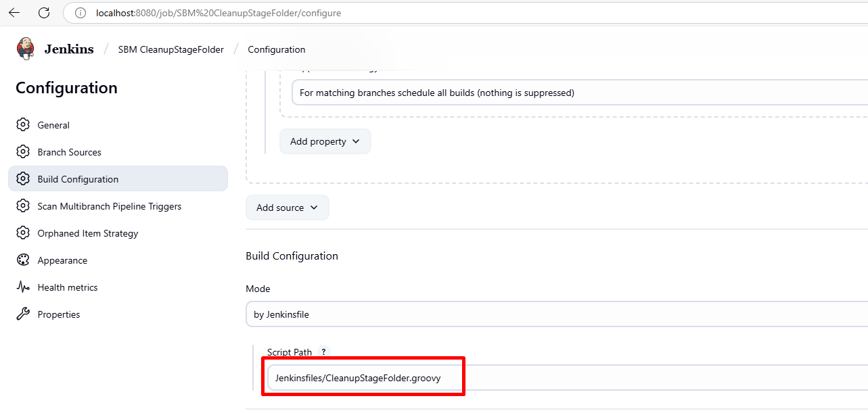
Task: Open SBM CleanupStageFolder breadcrumb link
Action: (170, 49)
